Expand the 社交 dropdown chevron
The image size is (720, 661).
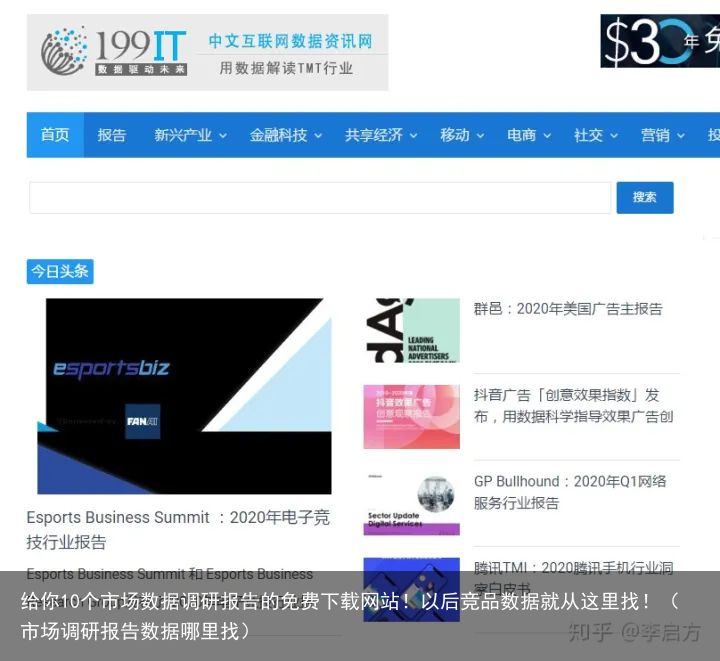tap(614, 136)
